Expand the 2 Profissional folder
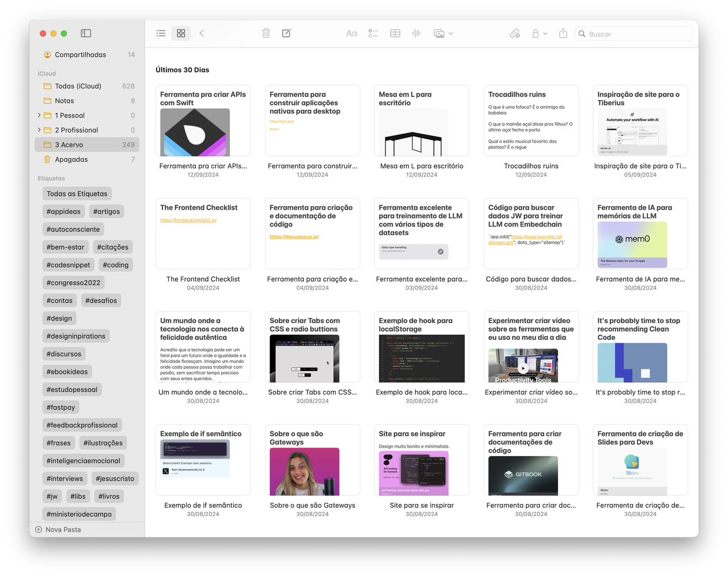This screenshot has width=728, height=576. tap(39, 130)
